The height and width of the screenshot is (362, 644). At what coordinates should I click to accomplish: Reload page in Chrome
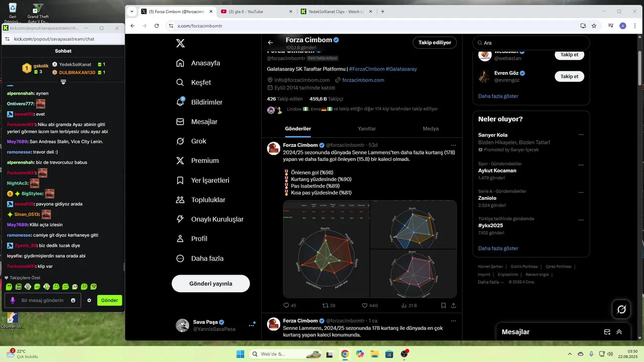pos(157,26)
